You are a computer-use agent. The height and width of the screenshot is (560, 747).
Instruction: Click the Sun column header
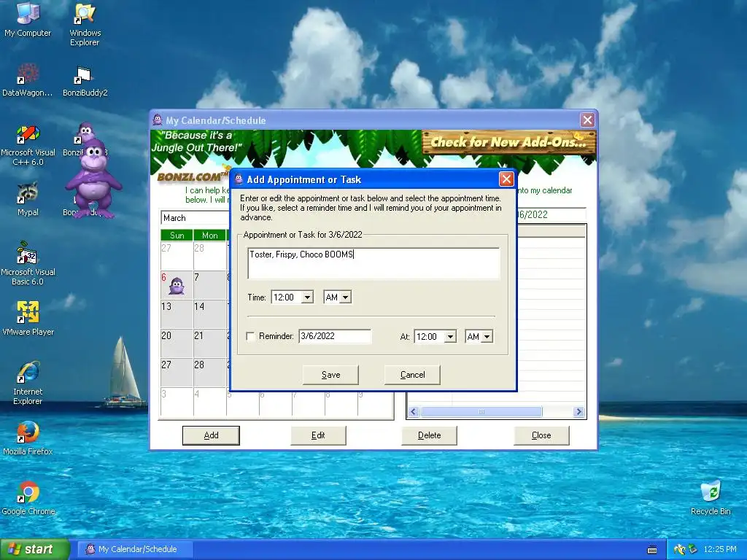pos(177,236)
